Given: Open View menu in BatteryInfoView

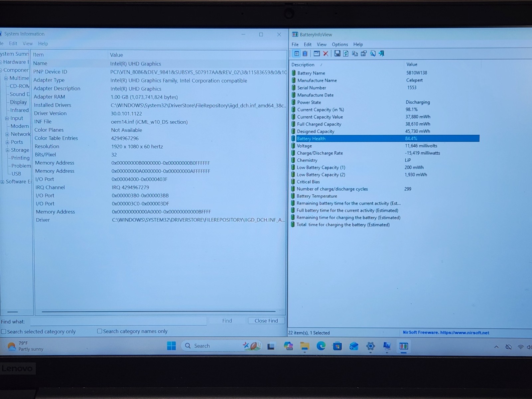Looking at the screenshot, I should click(x=322, y=44).
